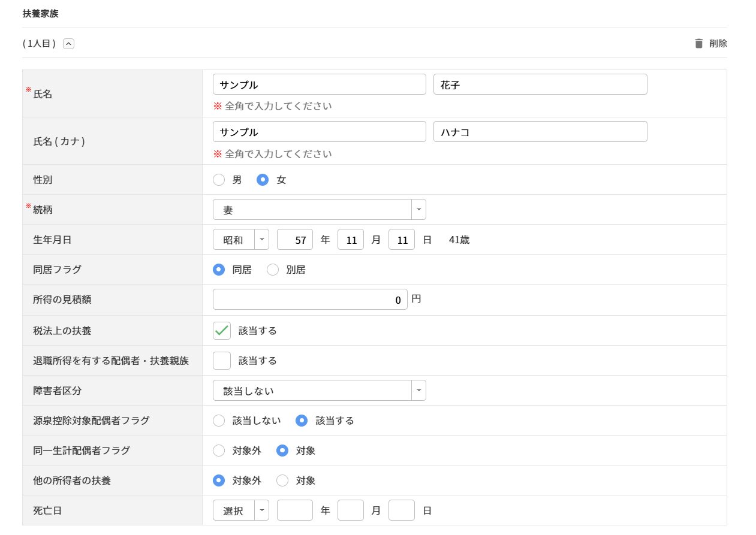756x535 pixels.
Task: Click the 削除 delete link
Action: [x=718, y=44]
